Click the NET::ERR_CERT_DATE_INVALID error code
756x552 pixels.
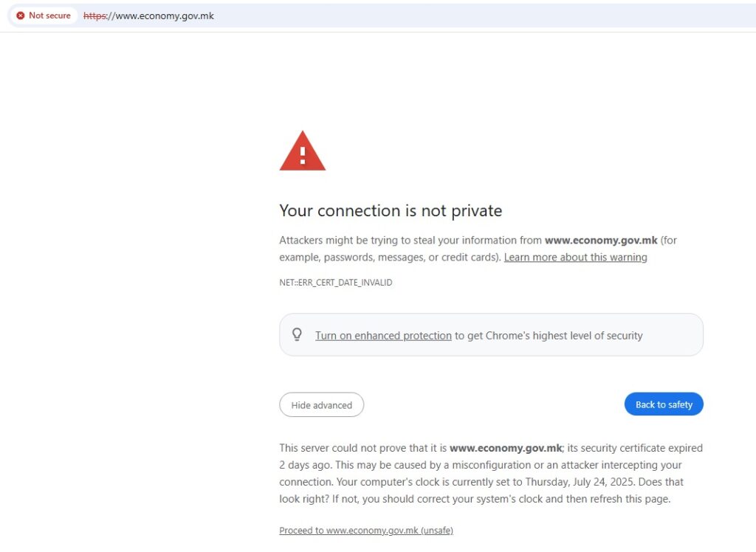336,283
